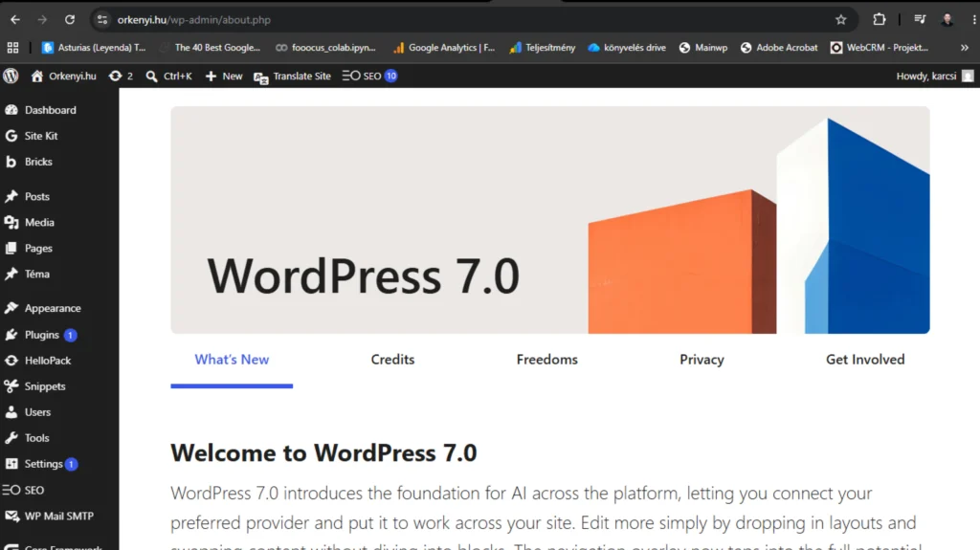Open Teljesítmény bookmark
980x550 pixels.
(543, 48)
